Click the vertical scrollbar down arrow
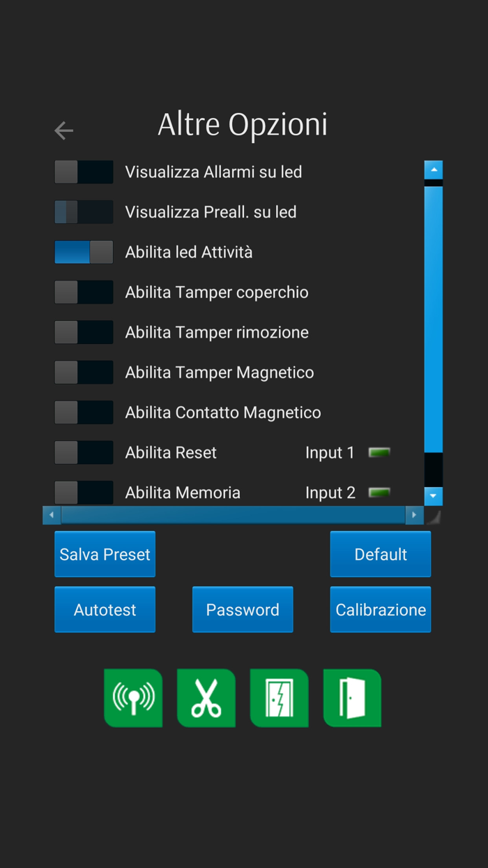This screenshot has width=488, height=868. click(433, 496)
